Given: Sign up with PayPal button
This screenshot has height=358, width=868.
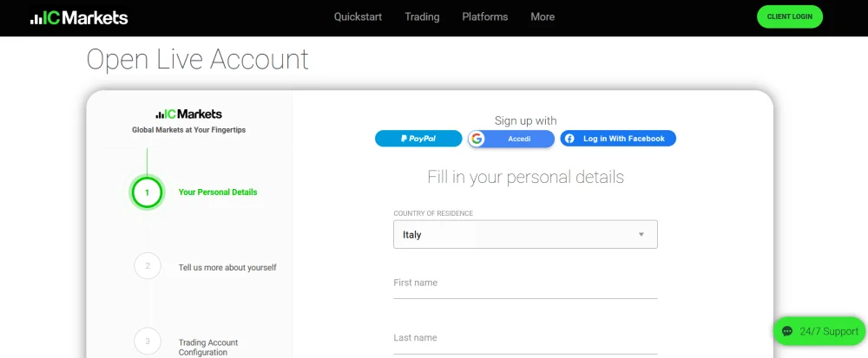Looking at the screenshot, I should coord(418,139).
